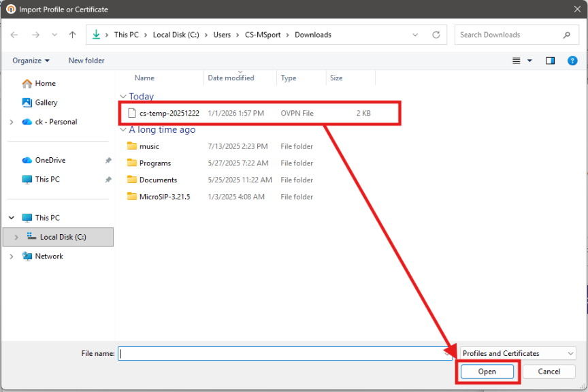The height and width of the screenshot is (392, 588).
Task: Click the Back navigation arrow
Action: click(14, 35)
